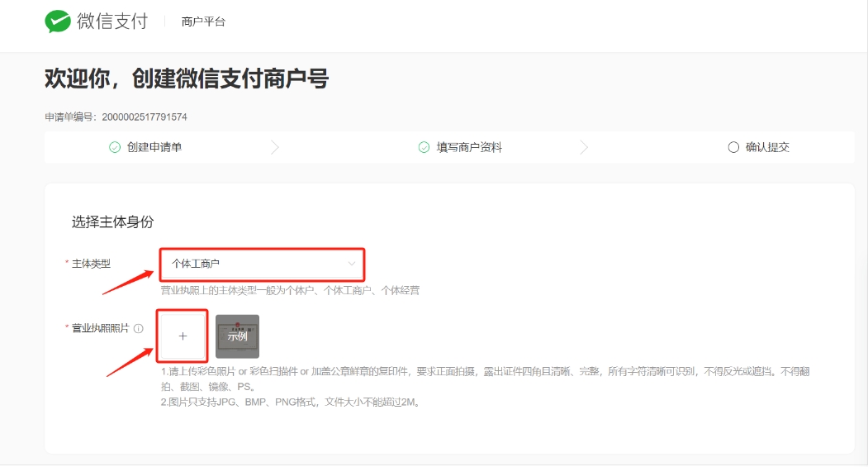
Task: Click the info icon next to 营业执照照片
Action: [x=139, y=328]
